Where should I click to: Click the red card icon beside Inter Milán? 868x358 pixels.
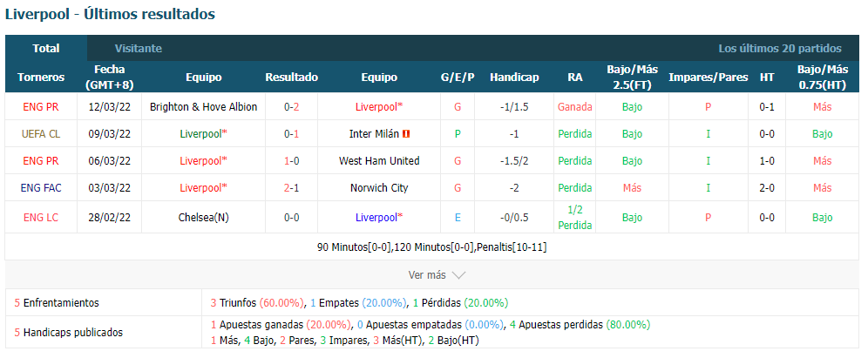pos(407,134)
